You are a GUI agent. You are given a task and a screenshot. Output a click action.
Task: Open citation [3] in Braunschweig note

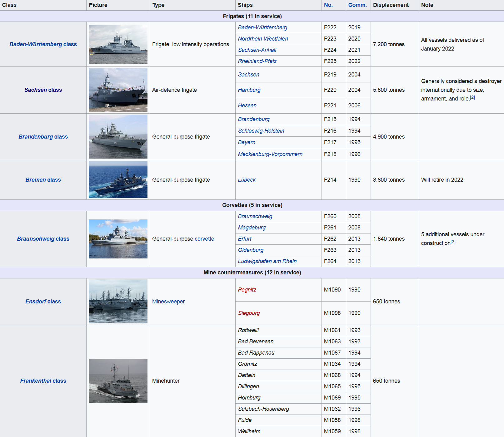pos(453,242)
